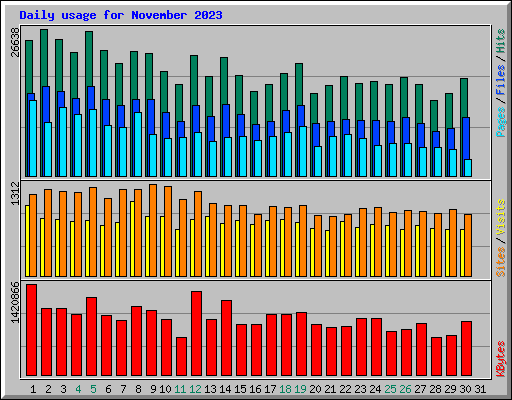Click the red KBytes bar for day 28
This screenshot has width=512, height=400.
click(x=436, y=357)
